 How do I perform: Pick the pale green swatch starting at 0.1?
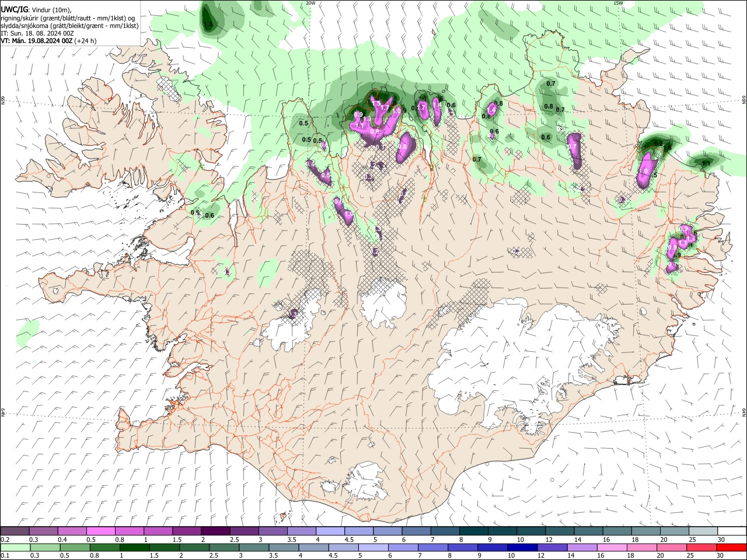(x=16, y=547)
